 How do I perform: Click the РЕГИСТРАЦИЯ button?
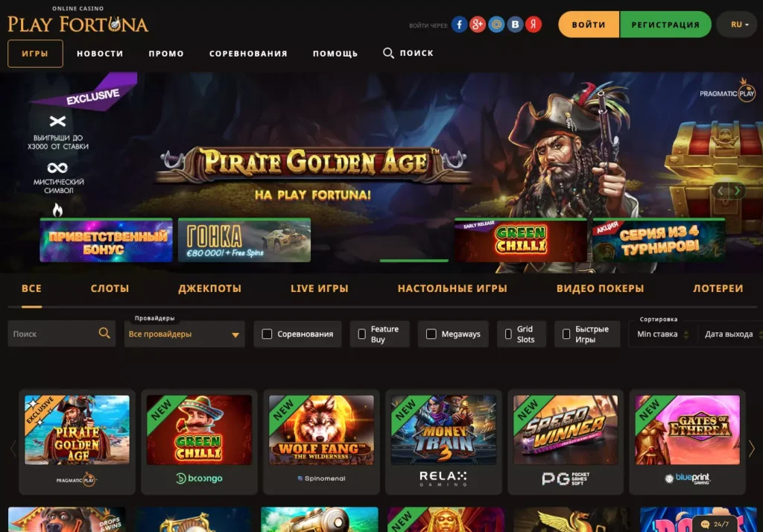click(x=665, y=25)
